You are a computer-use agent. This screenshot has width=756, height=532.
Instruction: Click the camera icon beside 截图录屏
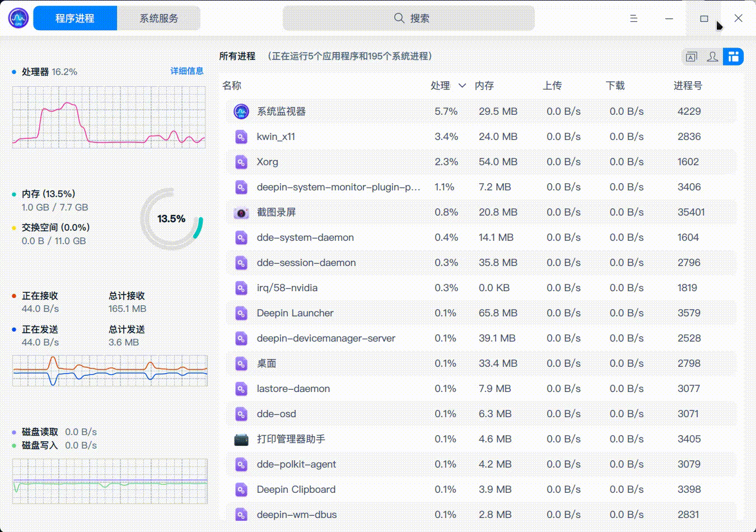(x=241, y=212)
